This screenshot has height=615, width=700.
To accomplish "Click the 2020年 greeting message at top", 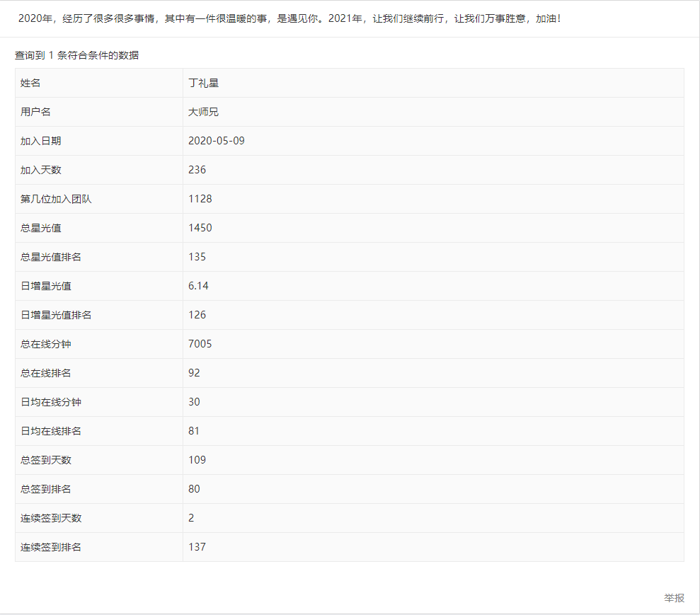I will pyautogui.click(x=289, y=18).
